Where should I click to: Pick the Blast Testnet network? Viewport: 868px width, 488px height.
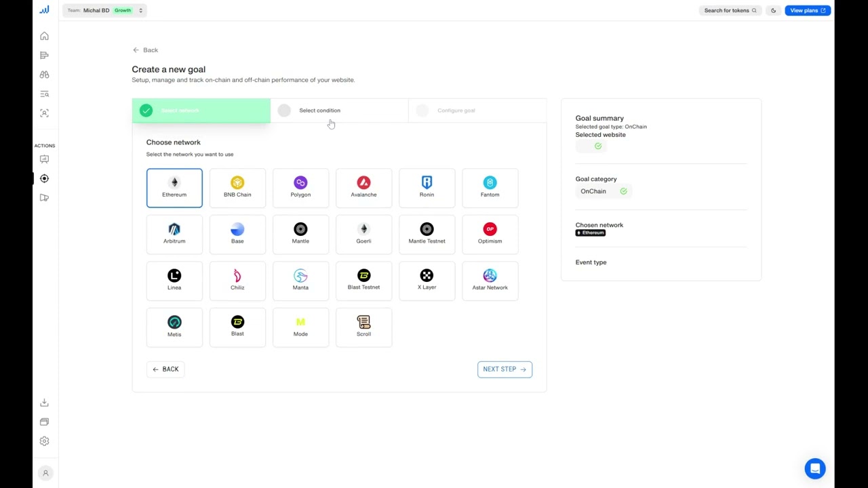pos(363,281)
